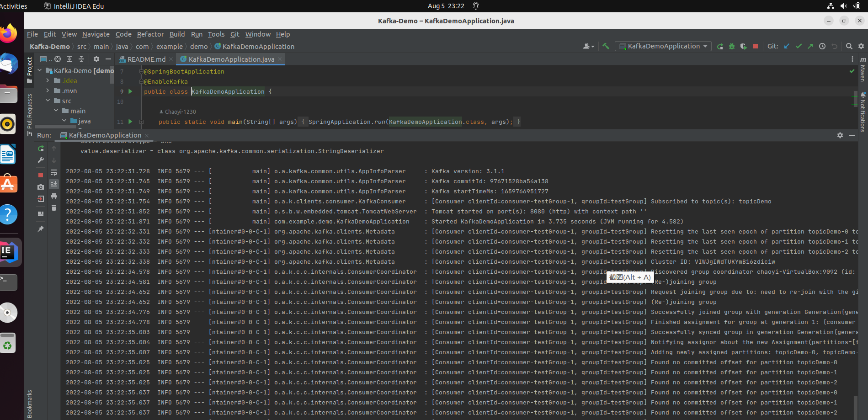This screenshot has width=868, height=420.
Task: Open IDE settings gear in main toolbar
Action: [x=861, y=46]
